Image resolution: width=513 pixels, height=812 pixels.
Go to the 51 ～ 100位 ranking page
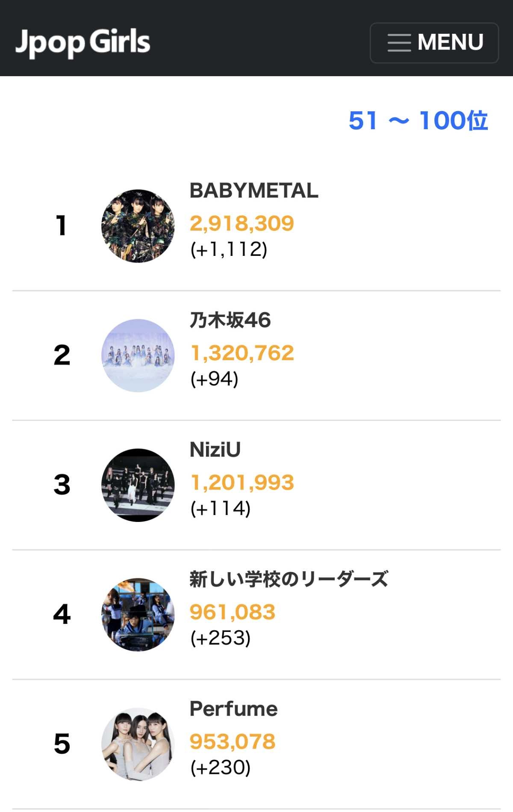click(x=418, y=121)
